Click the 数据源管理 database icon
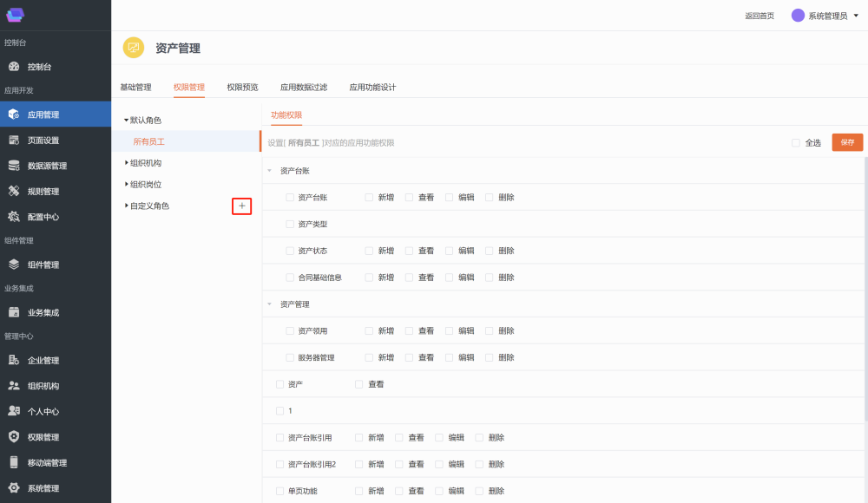 [x=14, y=166]
